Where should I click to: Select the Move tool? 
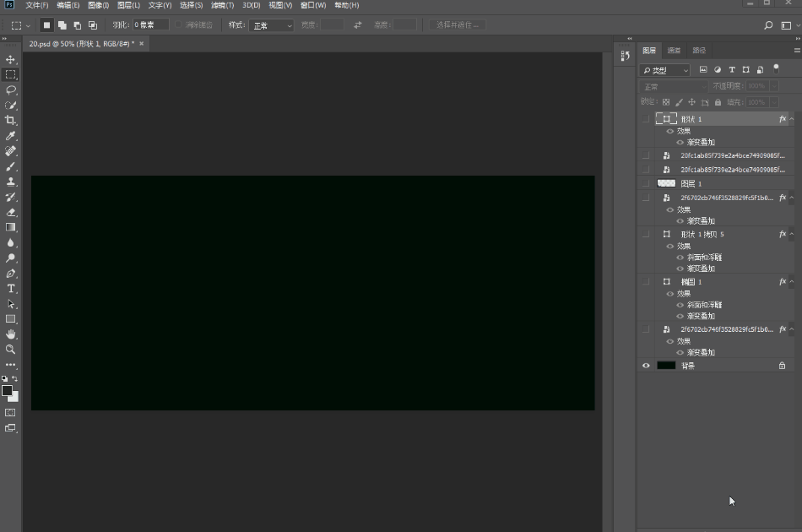point(11,59)
